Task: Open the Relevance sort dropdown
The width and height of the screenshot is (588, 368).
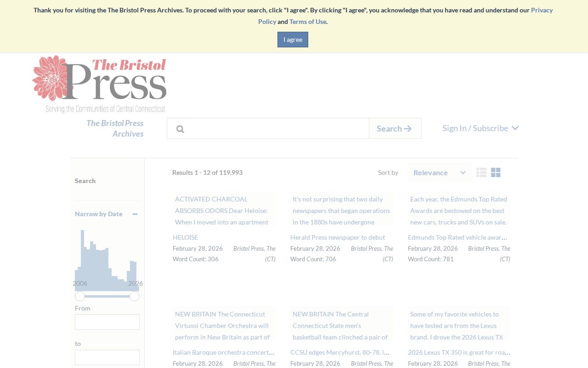Action: (439, 172)
